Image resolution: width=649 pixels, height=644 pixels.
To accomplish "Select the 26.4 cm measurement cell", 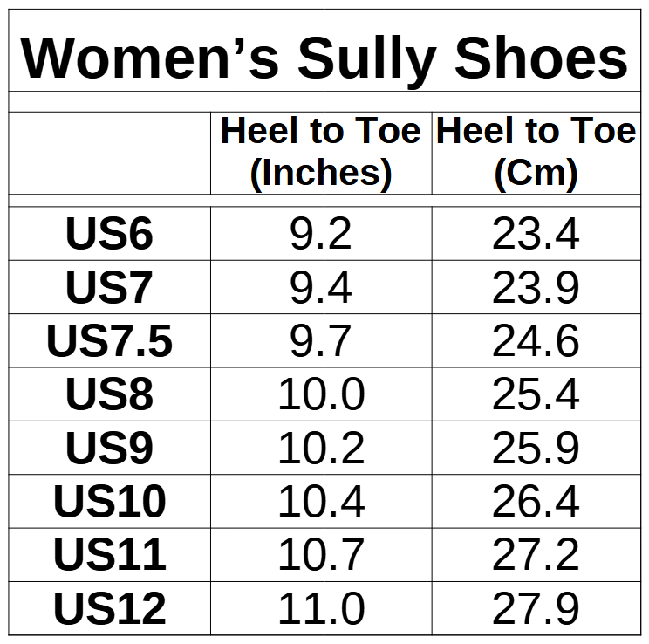I will click(x=536, y=502).
